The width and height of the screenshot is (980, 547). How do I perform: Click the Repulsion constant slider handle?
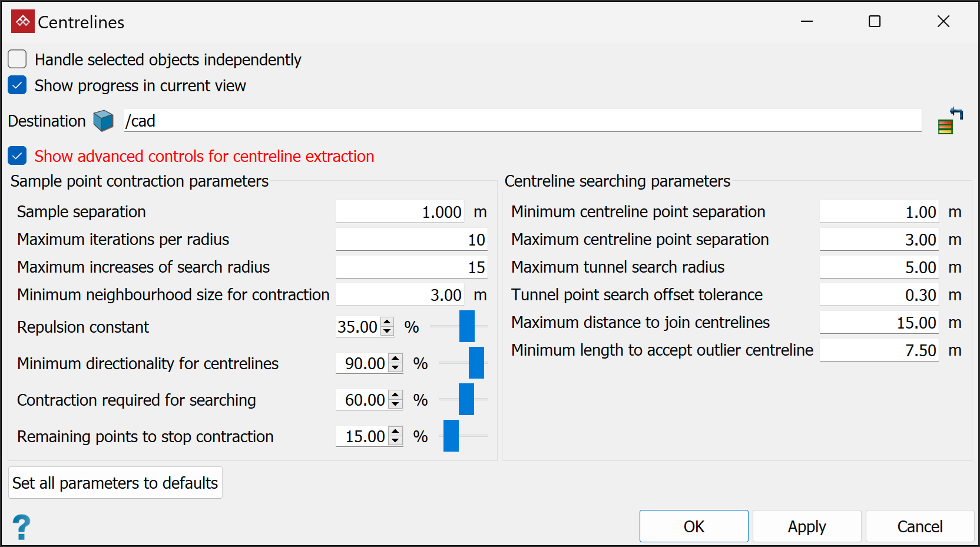467,326
